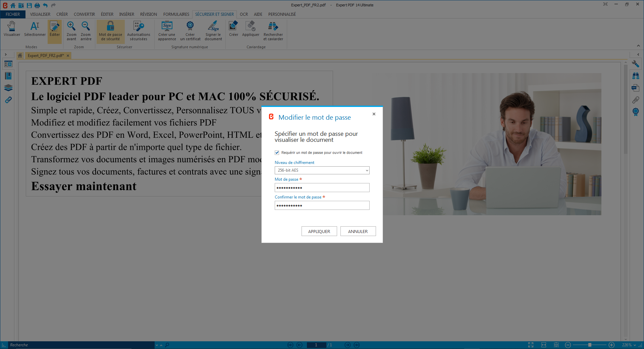Viewport: 644px width, 349px height.
Task: Collapse the right side panel arrow
Action: [638, 55]
